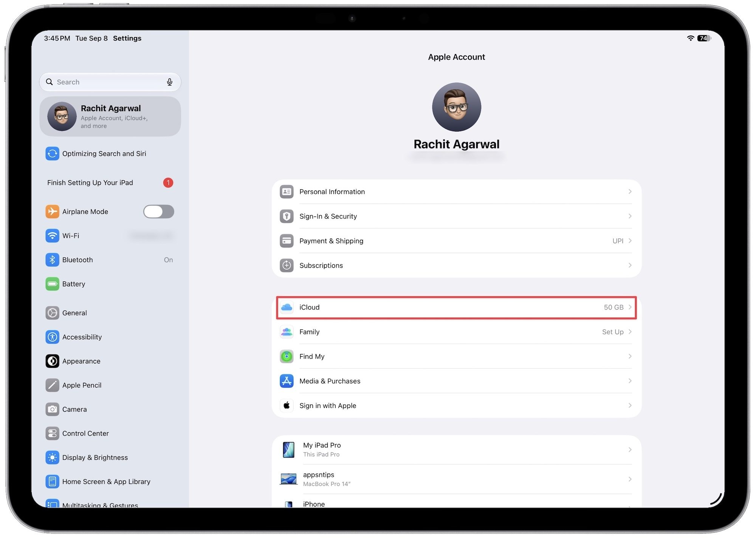Tap the Personal Information card icon

pyautogui.click(x=287, y=192)
